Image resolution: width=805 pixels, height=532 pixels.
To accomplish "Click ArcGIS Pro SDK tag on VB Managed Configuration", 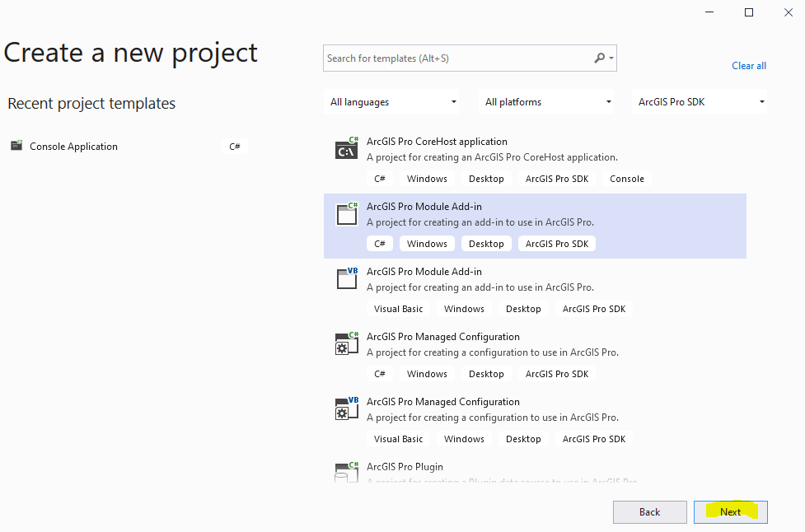I will pyautogui.click(x=594, y=439).
